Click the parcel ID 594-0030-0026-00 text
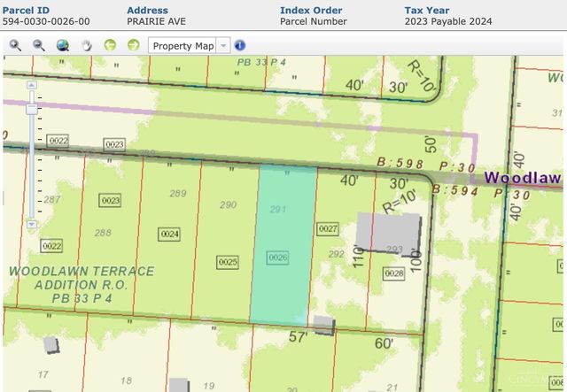The height and width of the screenshot is (392, 567). click(x=45, y=19)
